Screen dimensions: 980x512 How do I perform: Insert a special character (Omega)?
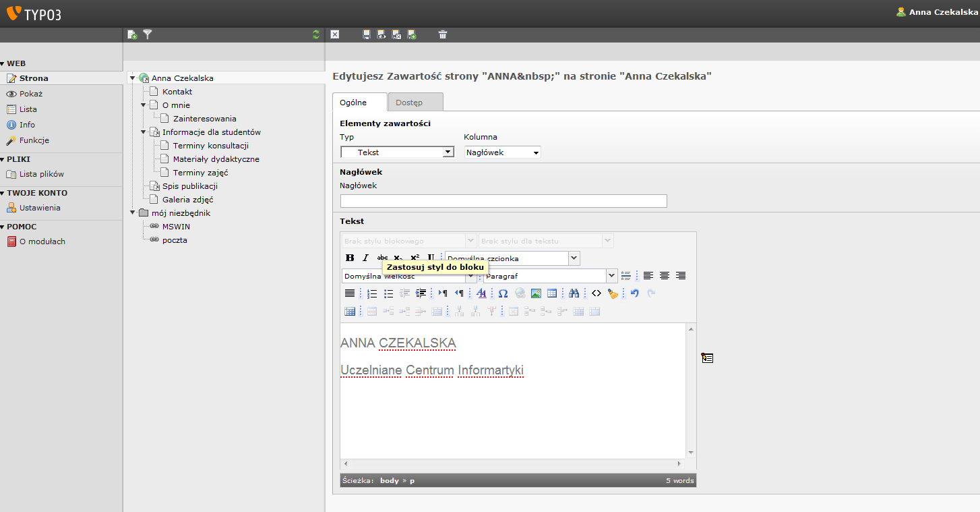coord(503,293)
